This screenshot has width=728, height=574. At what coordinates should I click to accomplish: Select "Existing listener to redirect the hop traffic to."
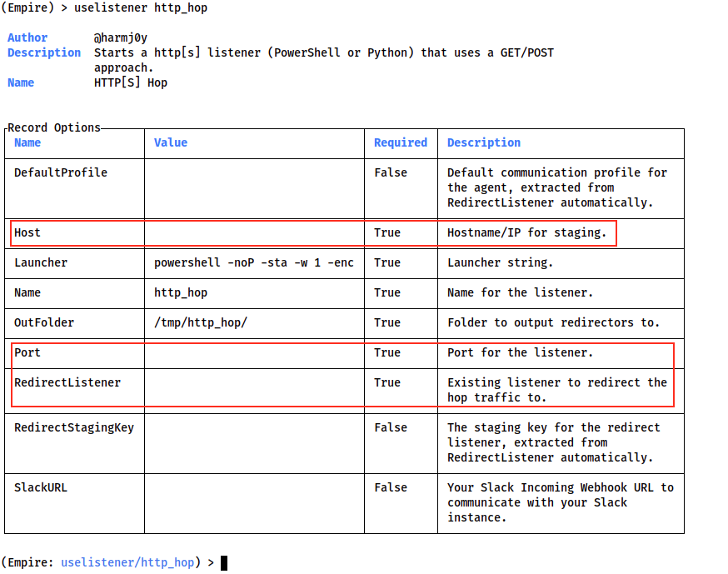pos(557,390)
